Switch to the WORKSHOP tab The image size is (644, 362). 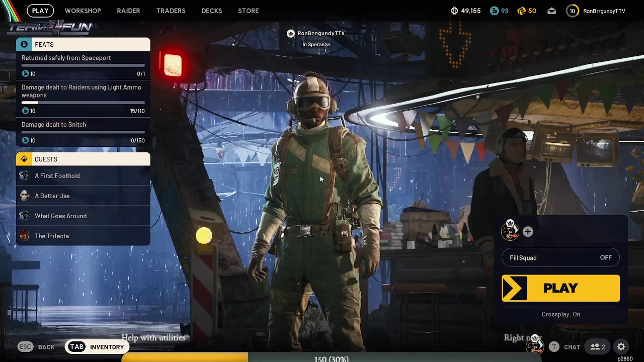[83, 11]
